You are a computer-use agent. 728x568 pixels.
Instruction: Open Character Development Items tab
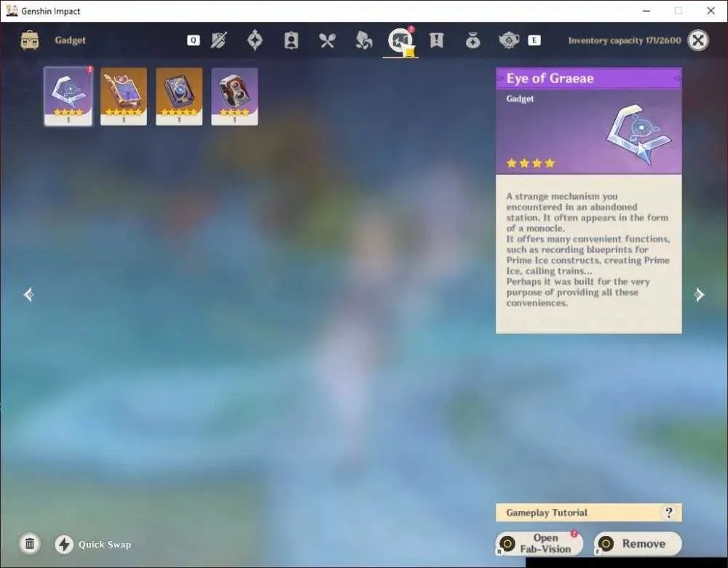pyautogui.click(x=291, y=40)
